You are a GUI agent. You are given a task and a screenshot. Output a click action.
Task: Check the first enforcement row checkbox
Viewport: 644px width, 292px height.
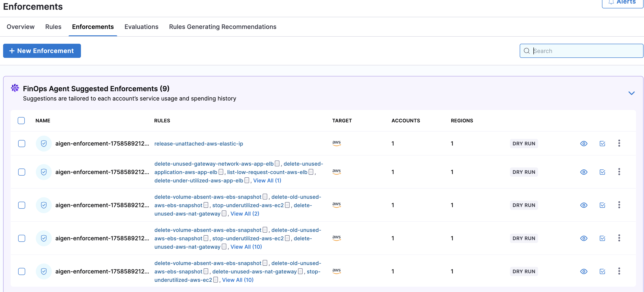22,144
